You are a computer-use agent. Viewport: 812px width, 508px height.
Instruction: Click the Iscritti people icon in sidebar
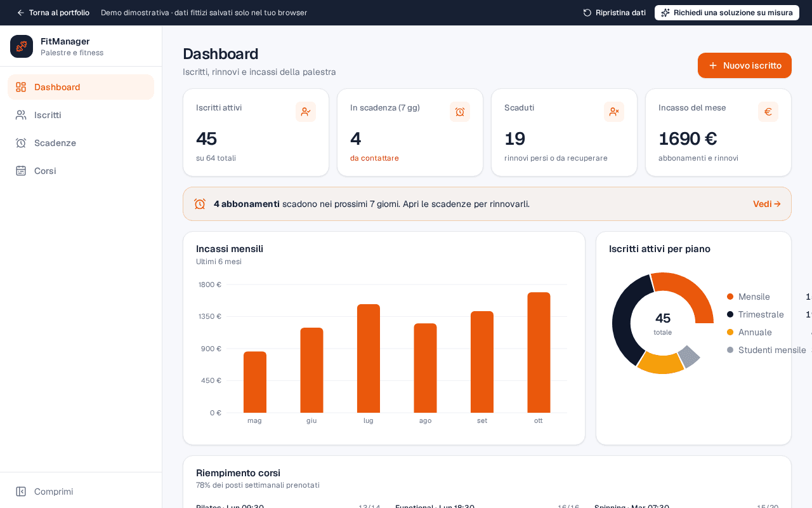(21, 115)
